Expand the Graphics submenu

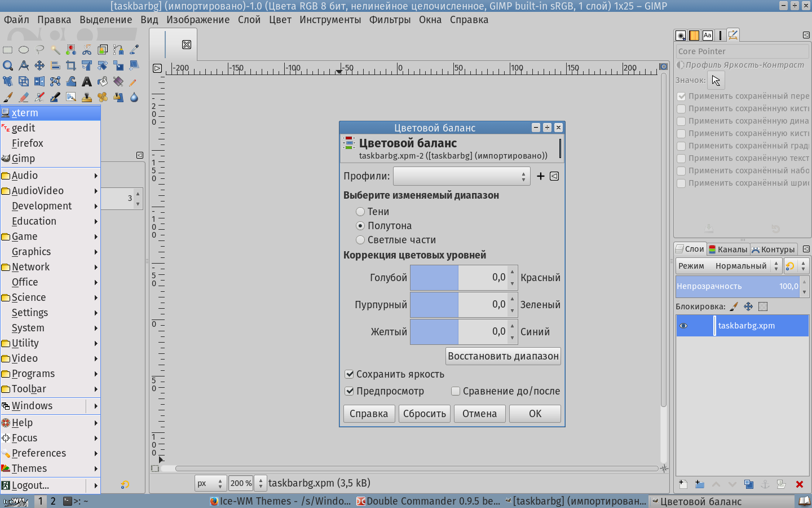[x=50, y=252]
